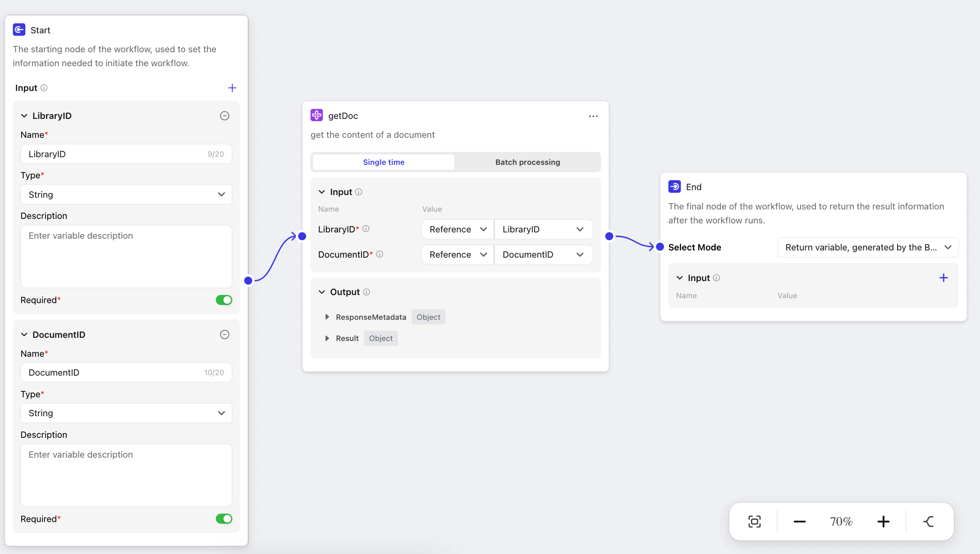Collapse the End node Input section
Viewport: 980px width, 554px height.
[x=680, y=278]
